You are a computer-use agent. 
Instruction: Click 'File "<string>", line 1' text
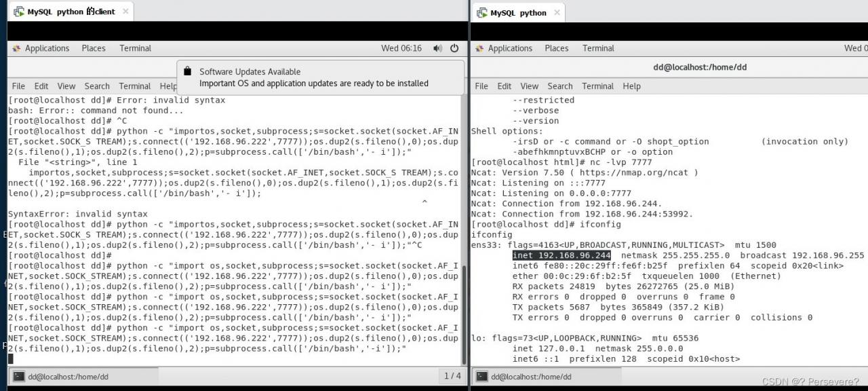pyautogui.click(x=78, y=162)
